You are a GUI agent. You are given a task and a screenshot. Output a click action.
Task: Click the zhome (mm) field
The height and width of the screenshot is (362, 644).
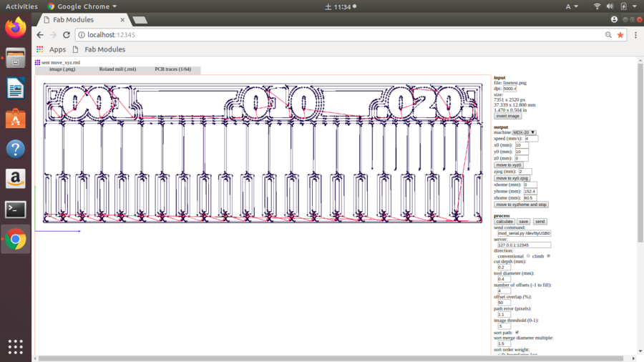[x=530, y=198]
